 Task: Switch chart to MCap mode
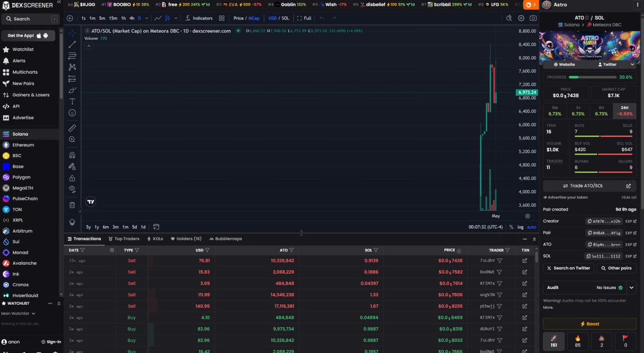(x=254, y=18)
